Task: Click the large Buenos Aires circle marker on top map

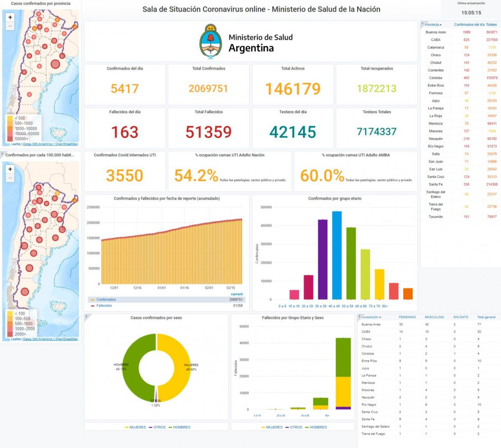Action: pyautogui.click(x=55, y=64)
